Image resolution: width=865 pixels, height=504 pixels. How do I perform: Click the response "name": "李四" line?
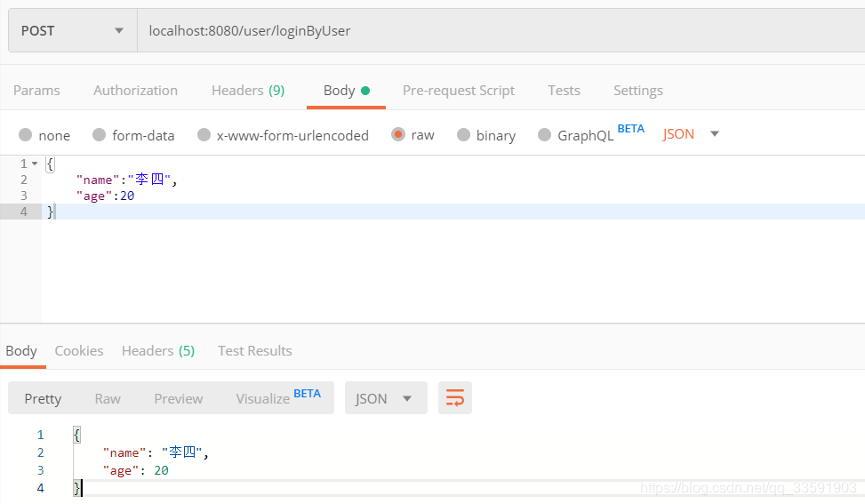click(x=156, y=452)
